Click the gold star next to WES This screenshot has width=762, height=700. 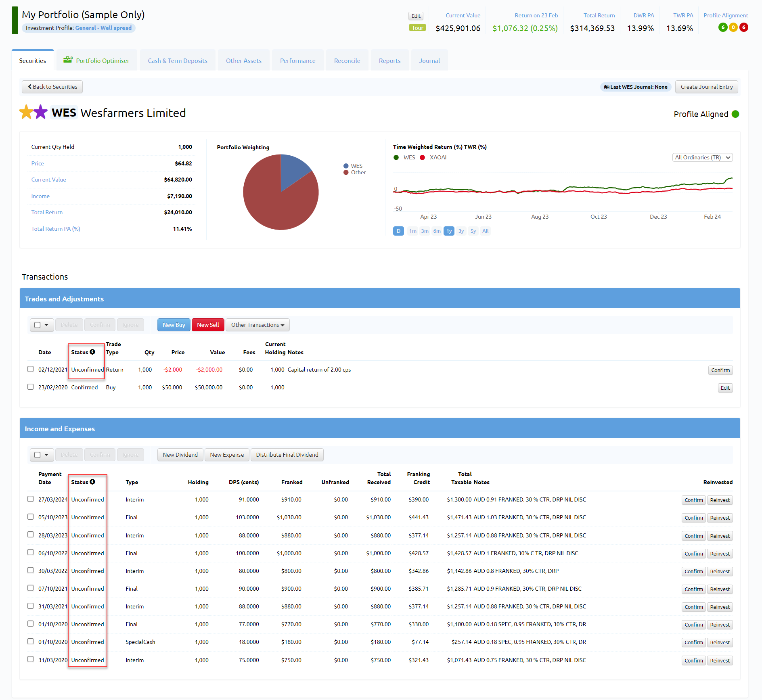coord(26,112)
